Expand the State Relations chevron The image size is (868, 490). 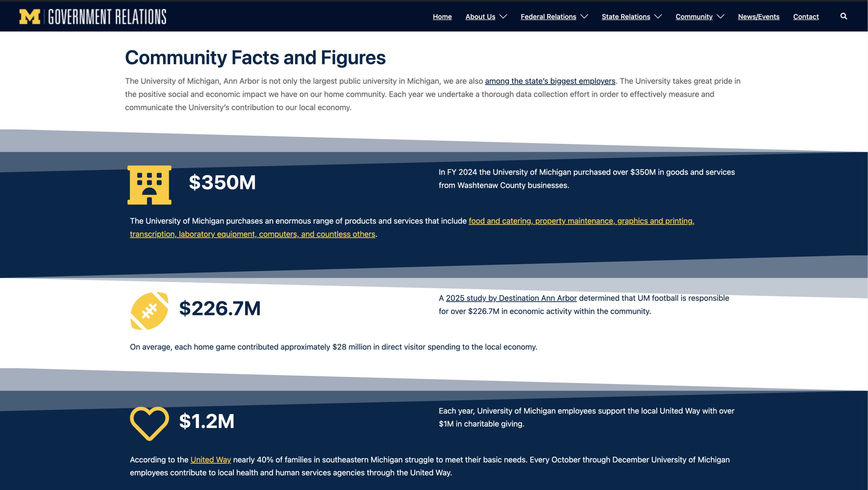[658, 17]
